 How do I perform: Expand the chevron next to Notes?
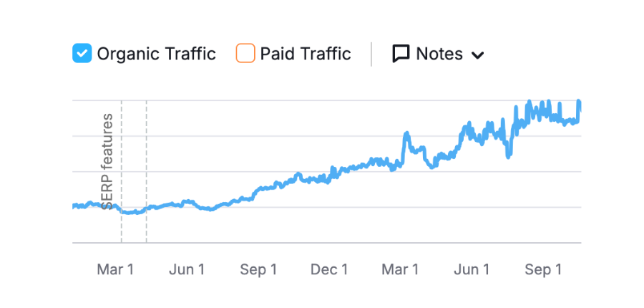[x=477, y=55]
